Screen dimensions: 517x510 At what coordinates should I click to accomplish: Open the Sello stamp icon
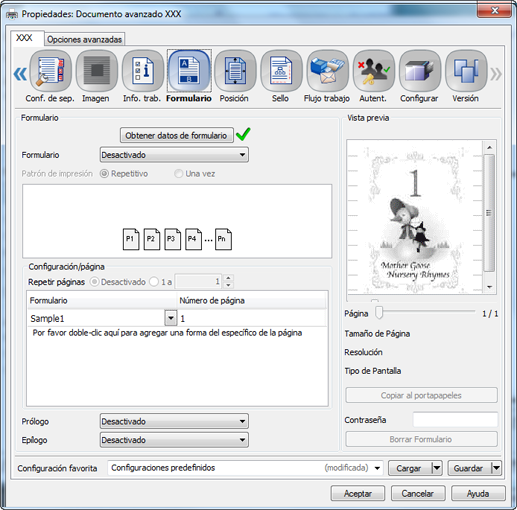point(281,71)
